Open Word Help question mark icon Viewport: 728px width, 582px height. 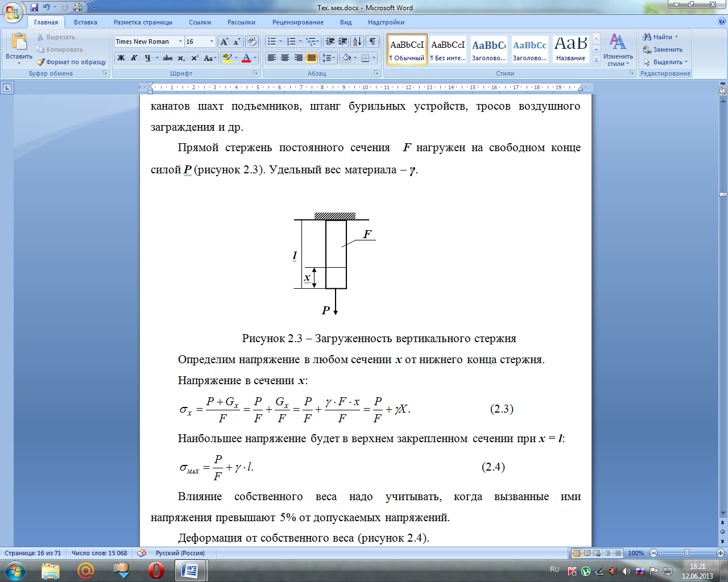click(722, 22)
